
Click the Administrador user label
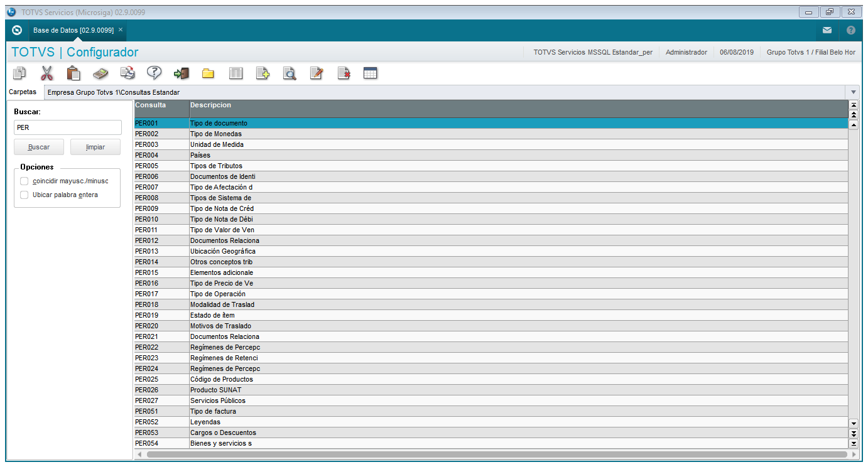686,52
